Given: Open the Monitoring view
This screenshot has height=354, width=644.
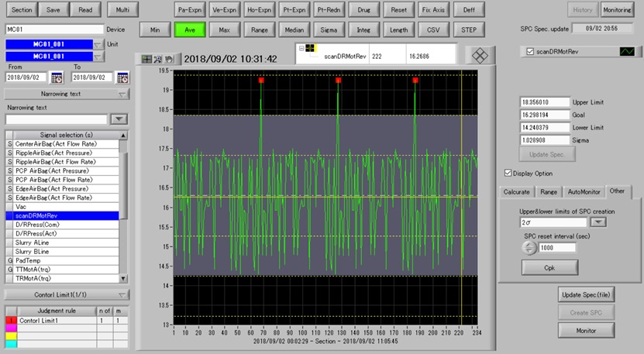Looking at the screenshot, I should pos(617,10).
